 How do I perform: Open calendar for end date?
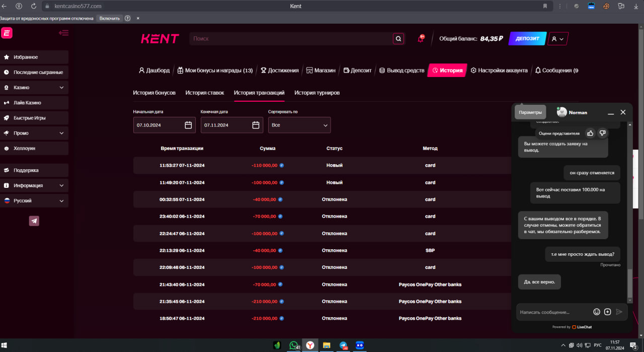pos(256,125)
